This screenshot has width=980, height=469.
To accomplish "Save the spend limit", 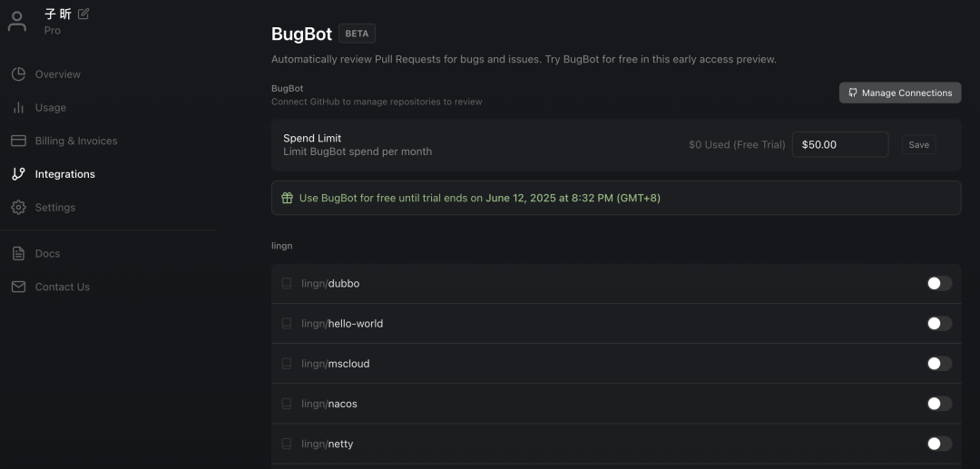I will coord(918,145).
